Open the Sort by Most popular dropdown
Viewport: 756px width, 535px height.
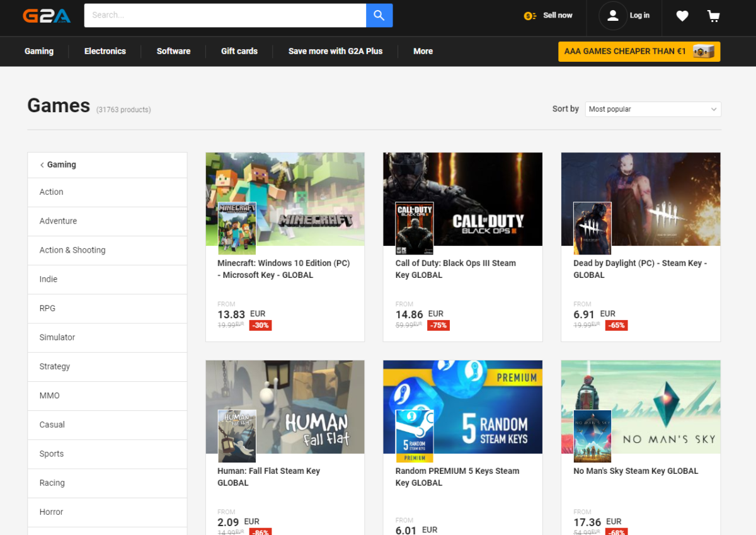tap(653, 109)
